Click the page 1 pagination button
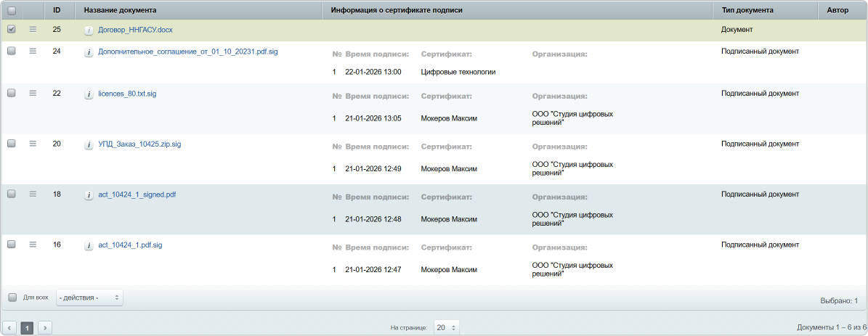This screenshot has width=868, height=336. click(28, 328)
